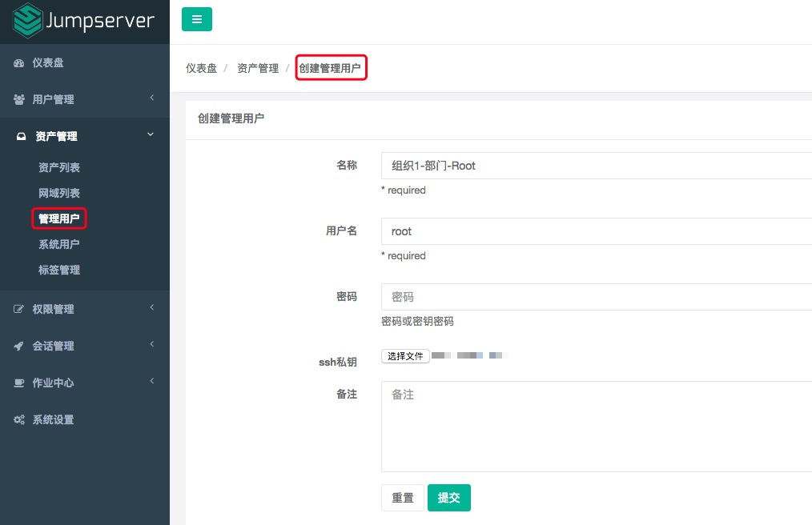Select 管理用户 submenu item
812x525 pixels.
pyautogui.click(x=59, y=218)
